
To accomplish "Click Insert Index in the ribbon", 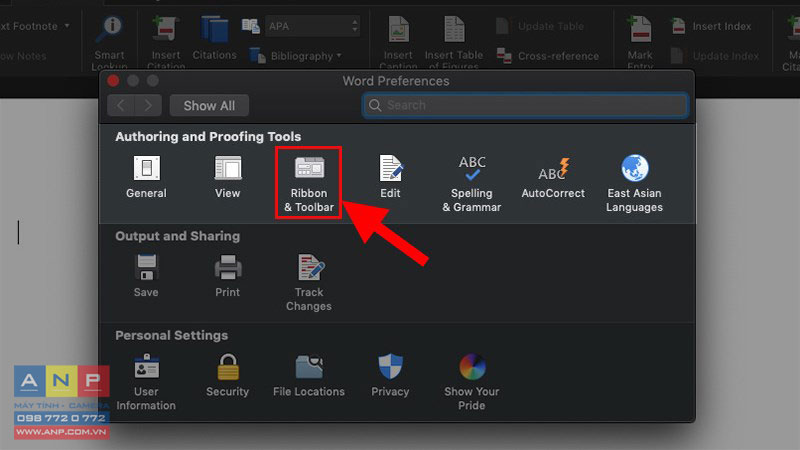I will pyautogui.click(x=711, y=26).
